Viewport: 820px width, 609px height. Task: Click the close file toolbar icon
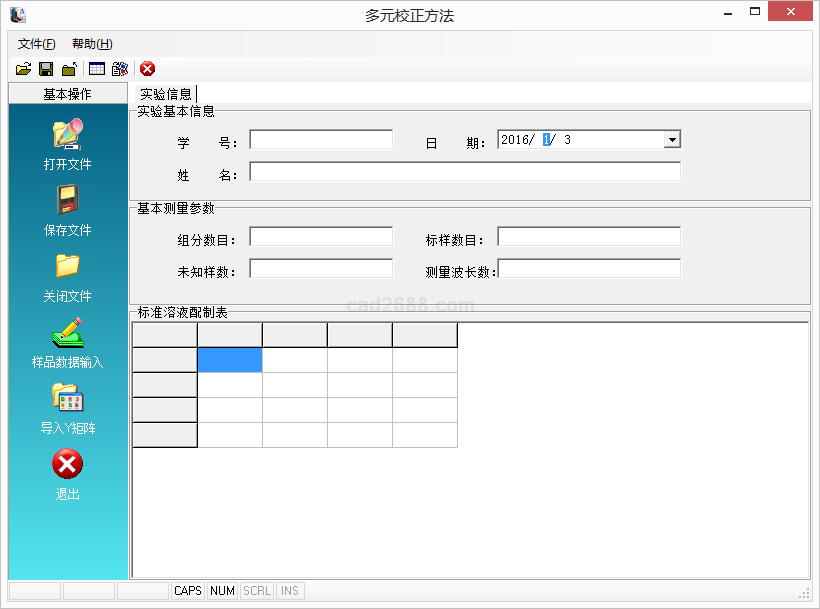point(68,69)
